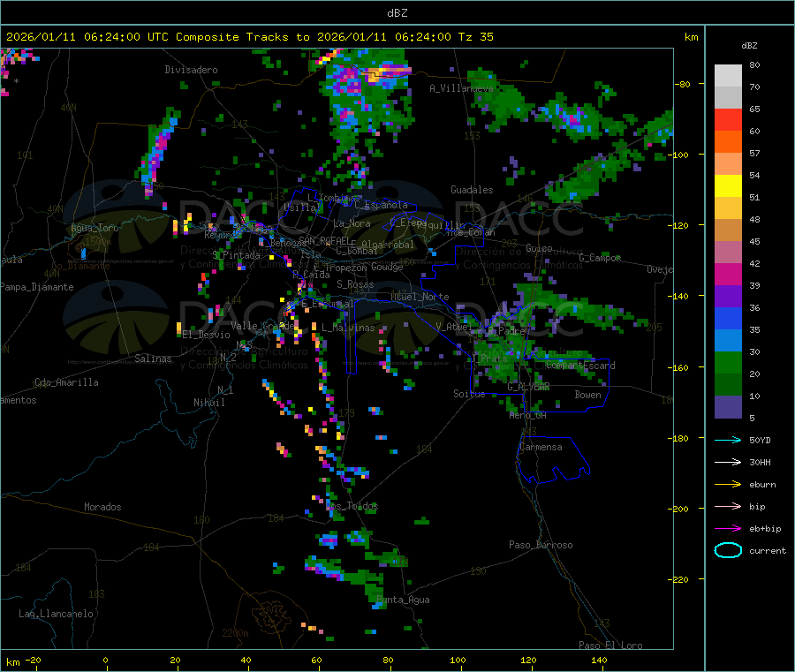Click the 'Lag.Llancanelo' map label
795x672 pixels.
point(56,615)
